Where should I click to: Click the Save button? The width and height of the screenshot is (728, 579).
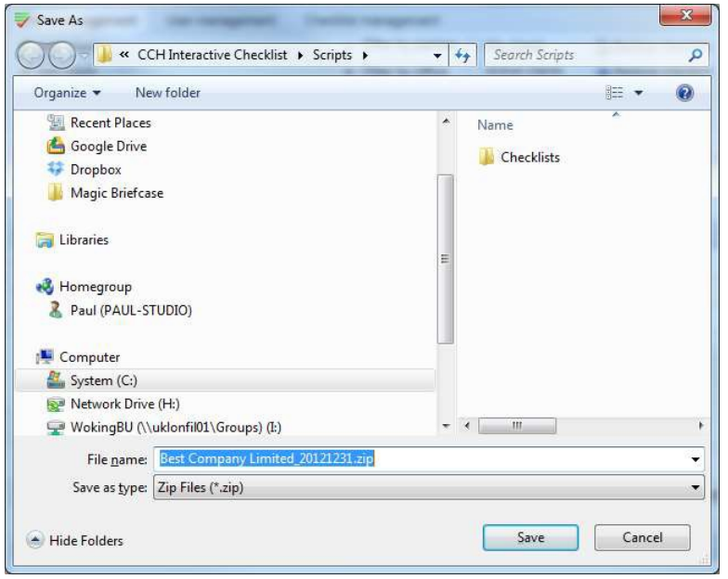click(531, 538)
